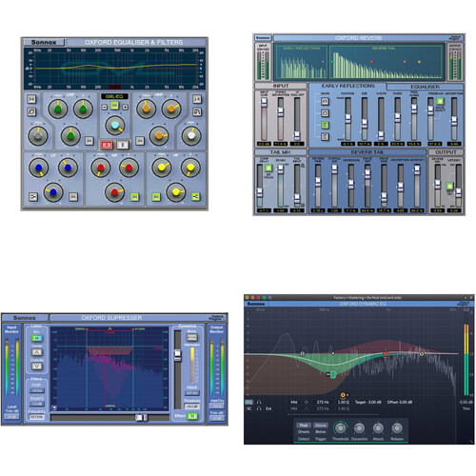Click the LF shelf shape icon
The height and width of the screenshot is (476, 476).
tap(33, 197)
